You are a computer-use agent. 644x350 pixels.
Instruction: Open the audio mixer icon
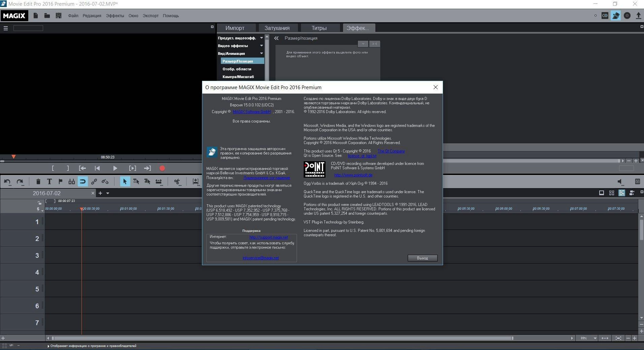coord(637,181)
